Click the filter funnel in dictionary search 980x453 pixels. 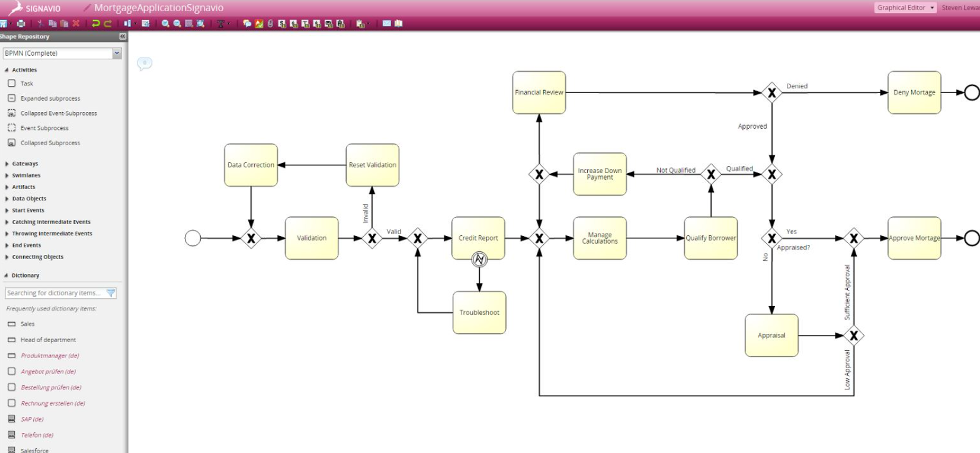(x=111, y=293)
